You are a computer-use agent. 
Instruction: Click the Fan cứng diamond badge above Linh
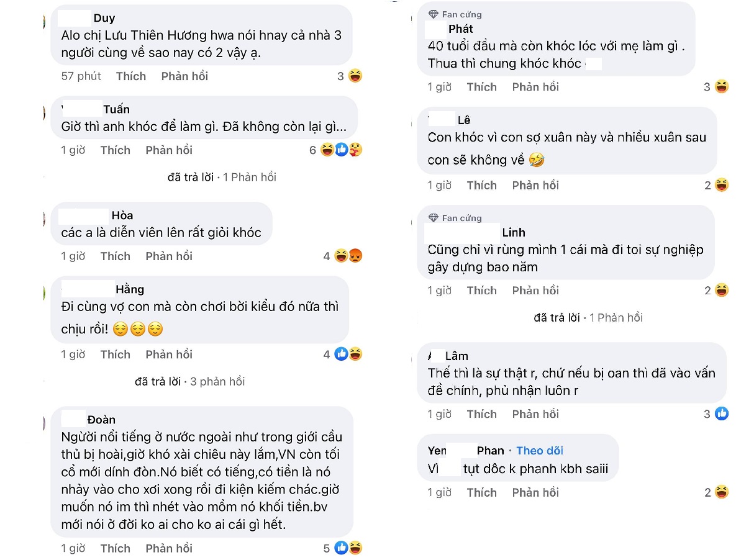tap(434, 218)
